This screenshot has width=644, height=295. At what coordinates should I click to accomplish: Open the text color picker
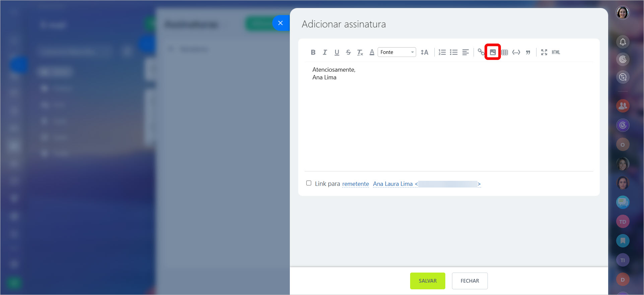pyautogui.click(x=372, y=52)
